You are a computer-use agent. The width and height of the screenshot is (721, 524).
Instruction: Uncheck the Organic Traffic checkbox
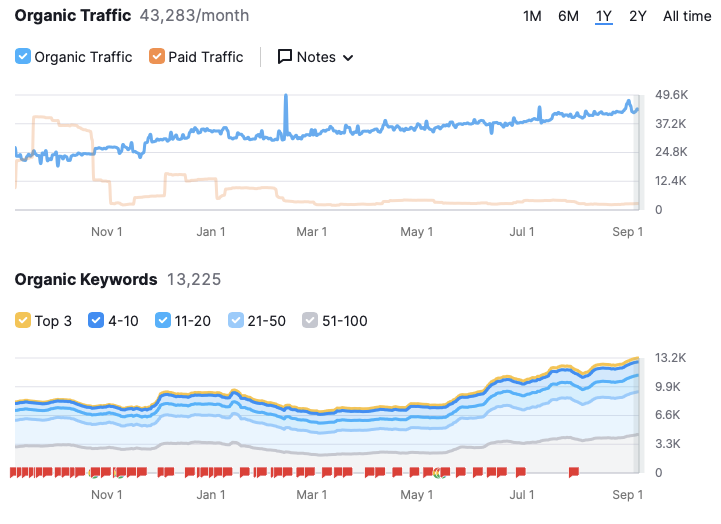click(x=23, y=57)
